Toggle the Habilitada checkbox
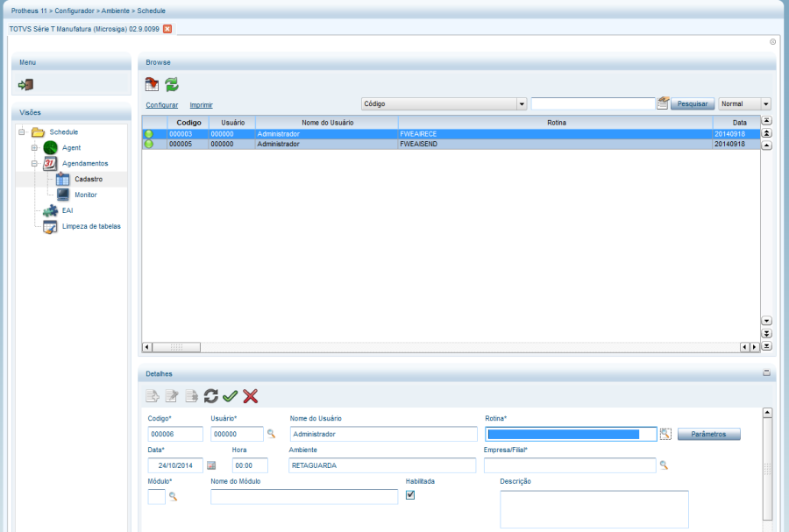This screenshot has width=789, height=532. point(410,495)
